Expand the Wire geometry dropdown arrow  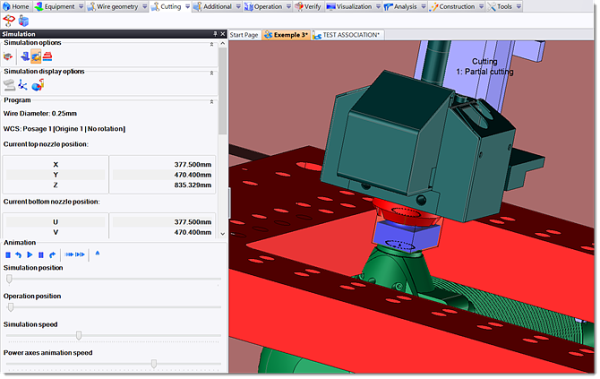[145, 7]
